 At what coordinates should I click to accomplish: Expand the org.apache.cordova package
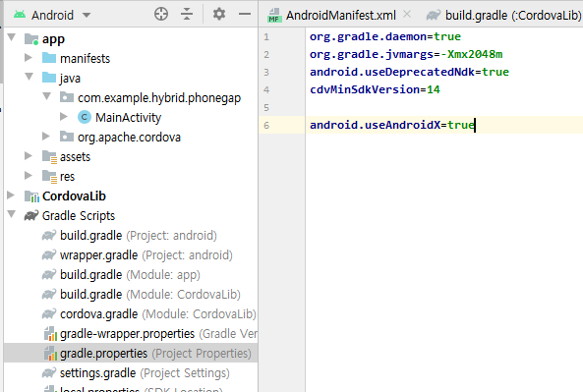(x=46, y=136)
